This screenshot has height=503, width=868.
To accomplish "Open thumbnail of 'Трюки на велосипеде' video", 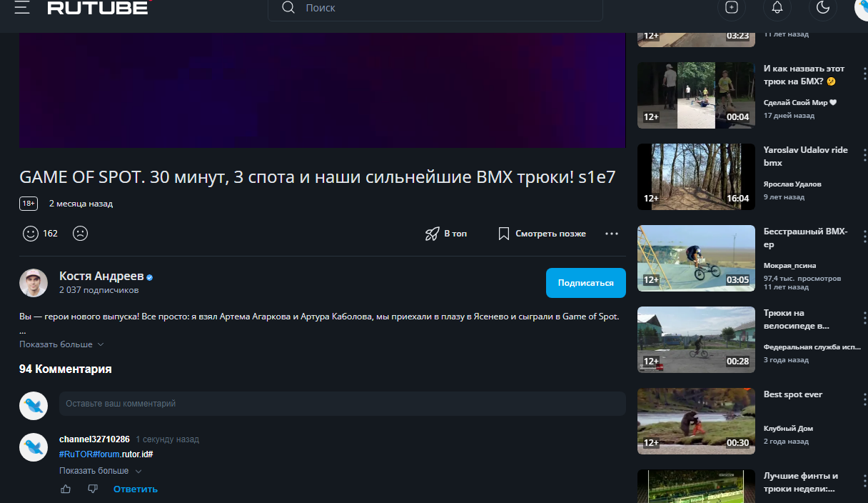I will [x=696, y=339].
